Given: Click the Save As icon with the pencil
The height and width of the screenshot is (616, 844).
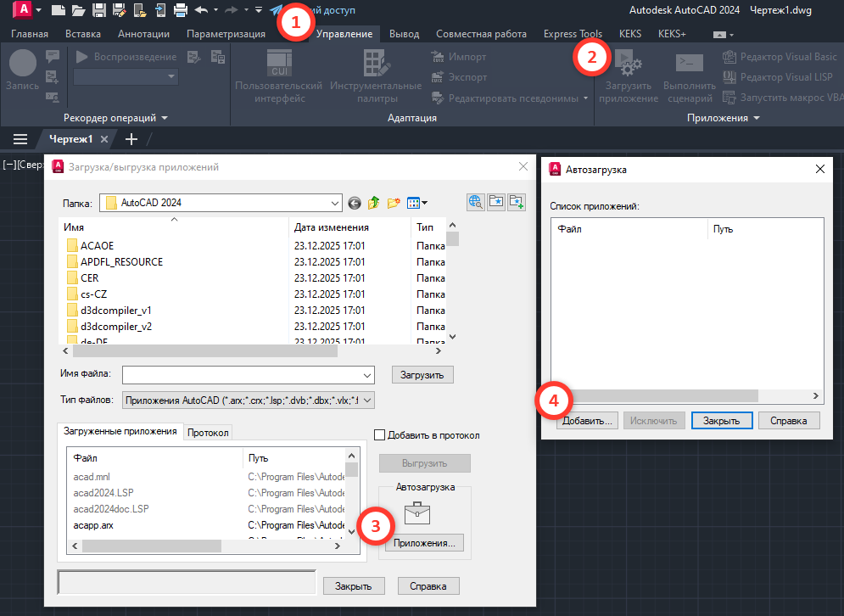Looking at the screenshot, I should click(120, 9).
